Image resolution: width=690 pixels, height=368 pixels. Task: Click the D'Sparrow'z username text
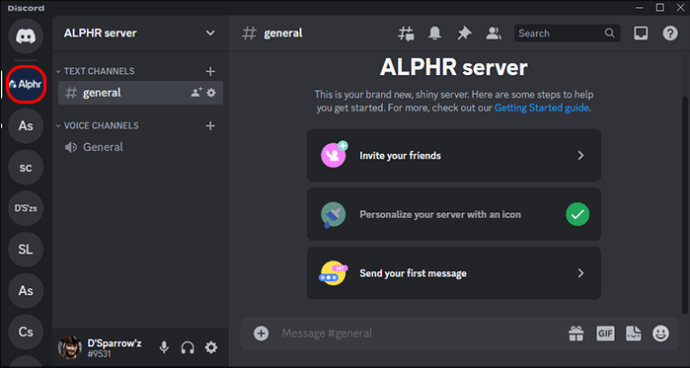(114, 343)
